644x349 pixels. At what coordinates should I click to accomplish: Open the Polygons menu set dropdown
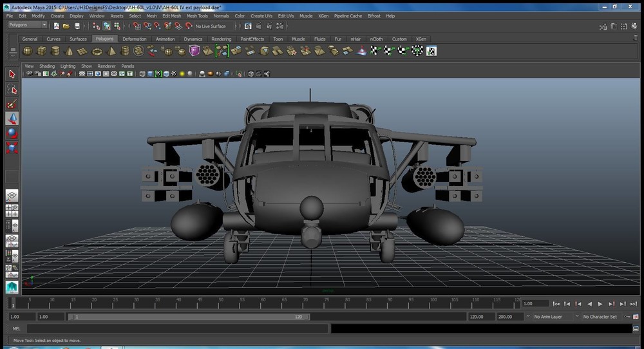(x=27, y=25)
